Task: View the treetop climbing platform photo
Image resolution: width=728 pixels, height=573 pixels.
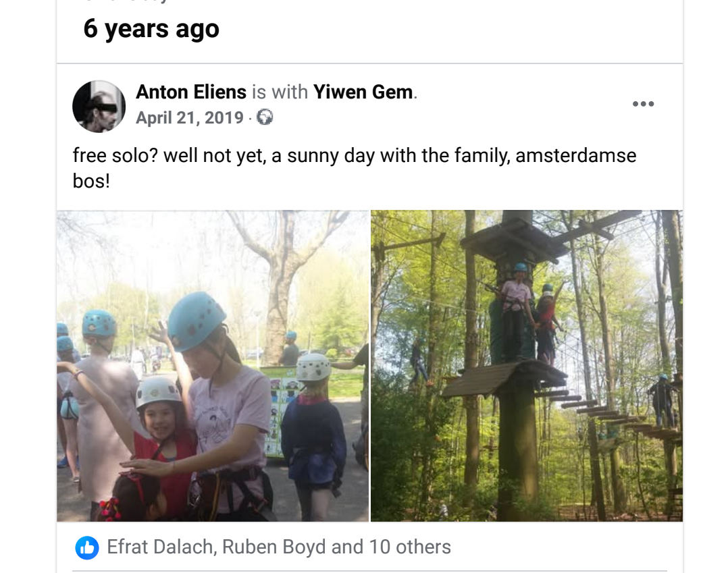Action: pyautogui.click(x=527, y=366)
